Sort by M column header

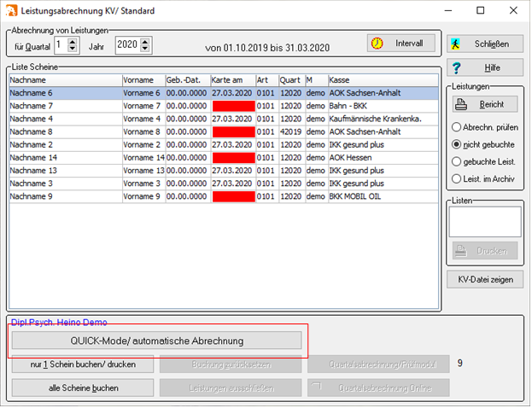coord(317,80)
